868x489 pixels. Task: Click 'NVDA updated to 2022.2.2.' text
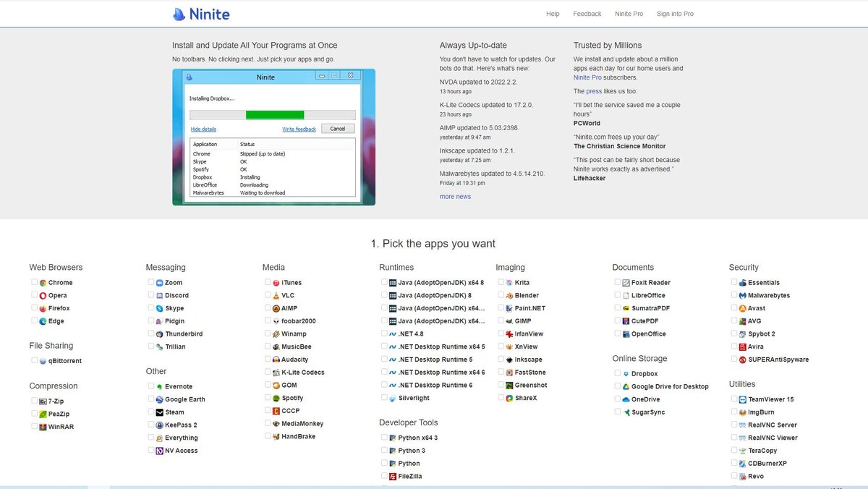(x=478, y=82)
